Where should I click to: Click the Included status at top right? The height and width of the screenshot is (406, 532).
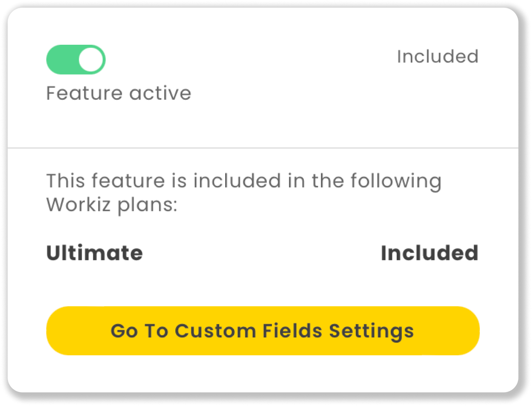pos(438,56)
